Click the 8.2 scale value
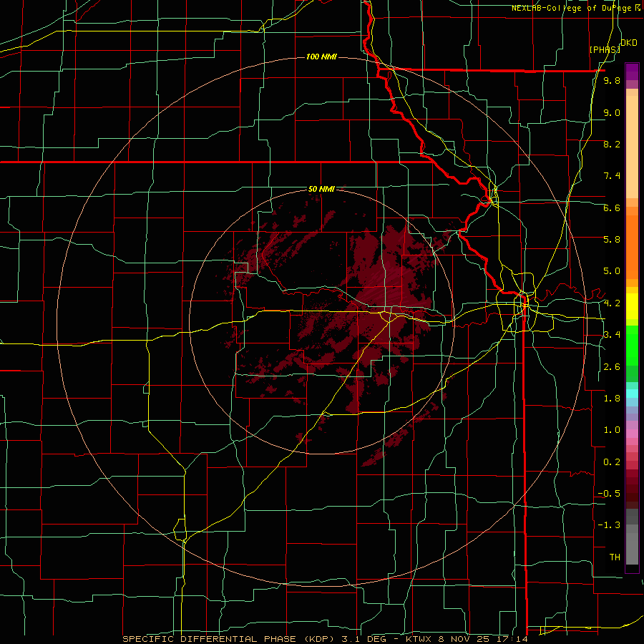 coord(612,144)
